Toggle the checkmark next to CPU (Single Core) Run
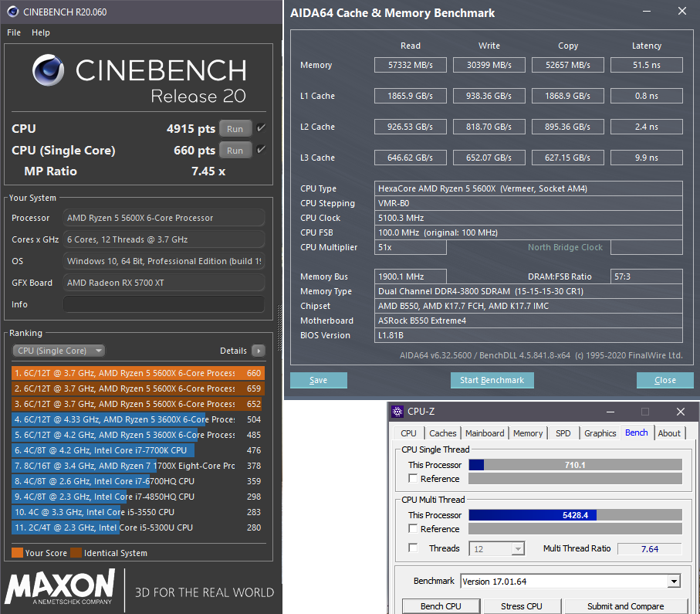The height and width of the screenshot is (614, 700). point(261,149)
